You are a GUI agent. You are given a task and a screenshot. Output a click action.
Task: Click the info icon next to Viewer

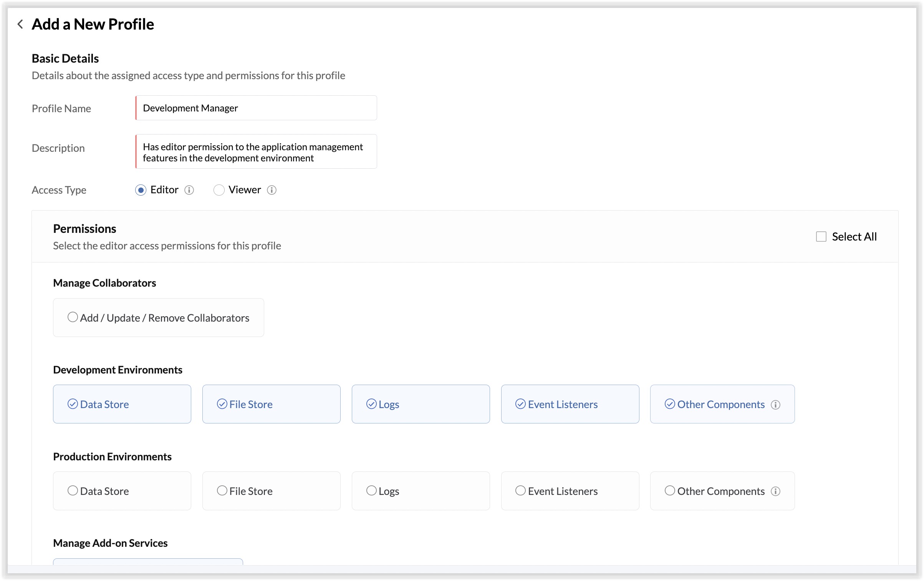point(272,190)
